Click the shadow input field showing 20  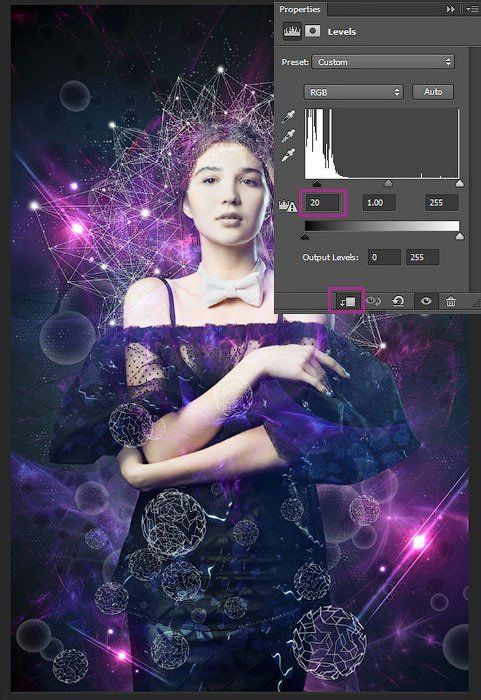[322, 203]
